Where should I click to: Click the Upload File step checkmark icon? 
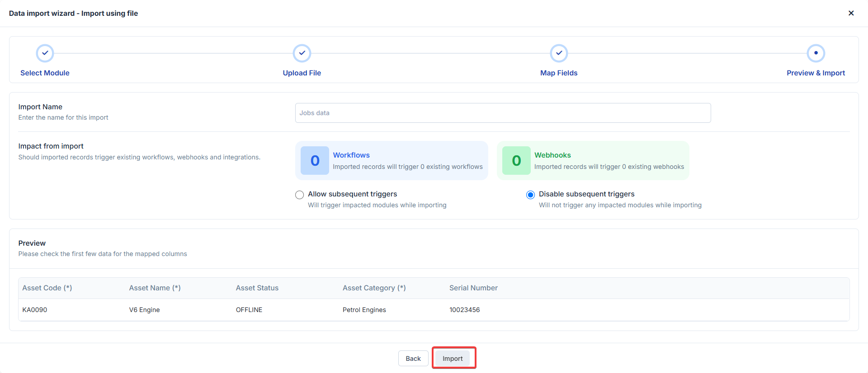point(302,53)
